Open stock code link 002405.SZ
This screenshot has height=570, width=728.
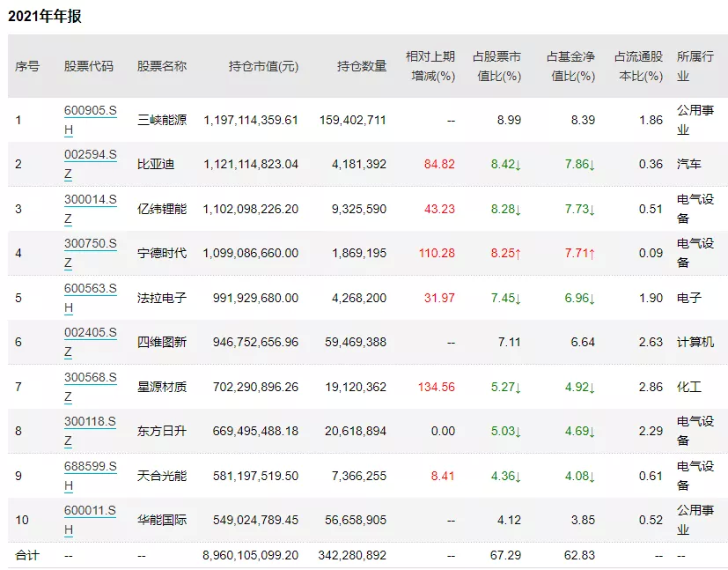(x=90, y=342)
